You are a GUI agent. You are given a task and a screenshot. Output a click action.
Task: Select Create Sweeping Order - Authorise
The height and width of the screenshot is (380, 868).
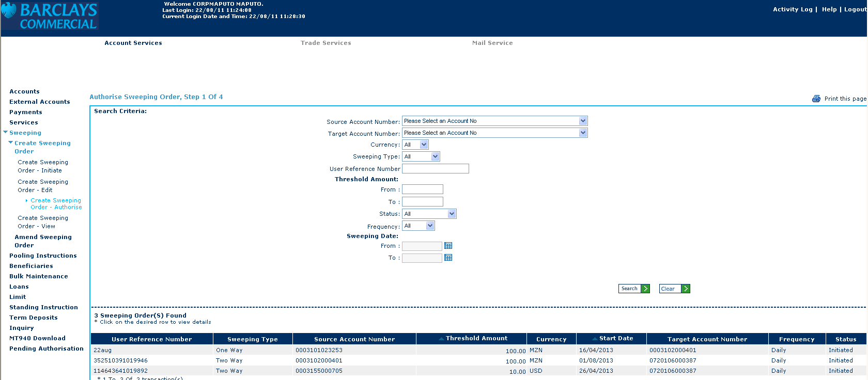(x=56, y=203)
